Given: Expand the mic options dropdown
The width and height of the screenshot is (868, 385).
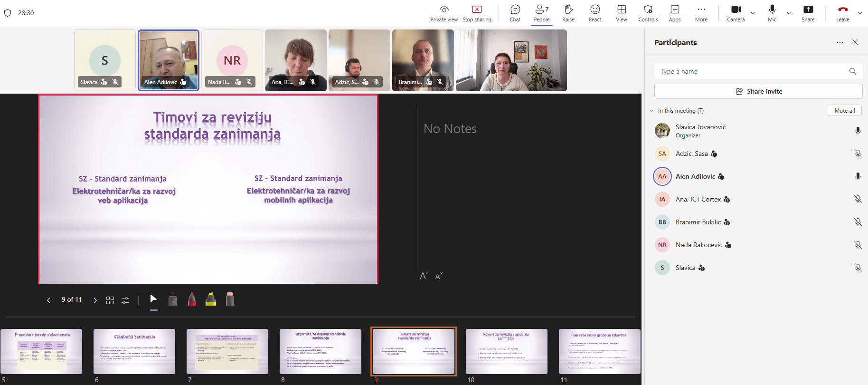Looking at the screenshot, I should pos(789,13).
